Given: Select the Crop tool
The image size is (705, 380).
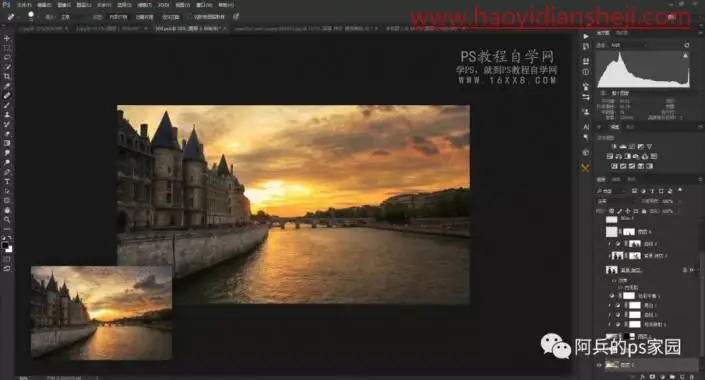Looking at the screenshot, I should (7, 77).
